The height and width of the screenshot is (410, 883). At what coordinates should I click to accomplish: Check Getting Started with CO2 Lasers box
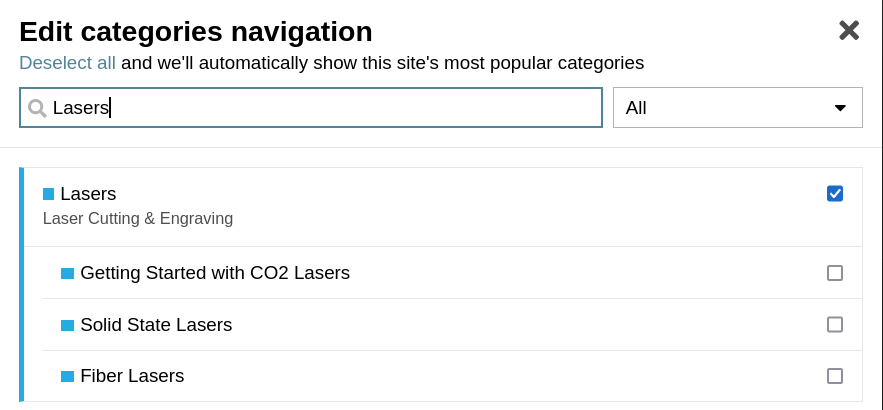pyautogui.click(x=835, y=273)
